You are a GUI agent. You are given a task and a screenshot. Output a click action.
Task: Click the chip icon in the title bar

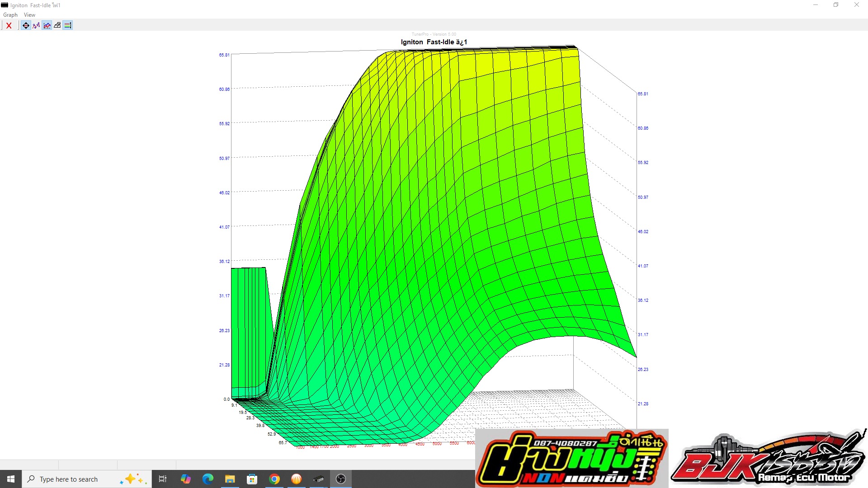click(5, 5)
